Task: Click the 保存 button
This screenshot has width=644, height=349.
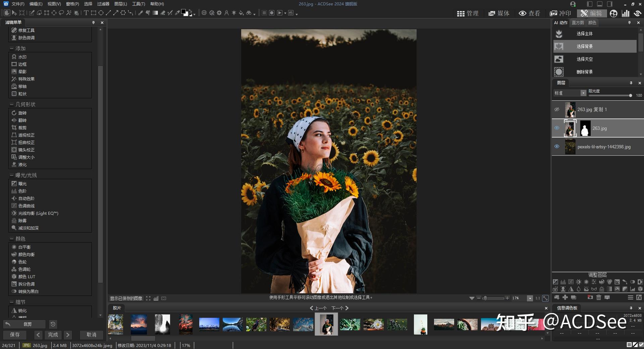Action: [15, 335]
